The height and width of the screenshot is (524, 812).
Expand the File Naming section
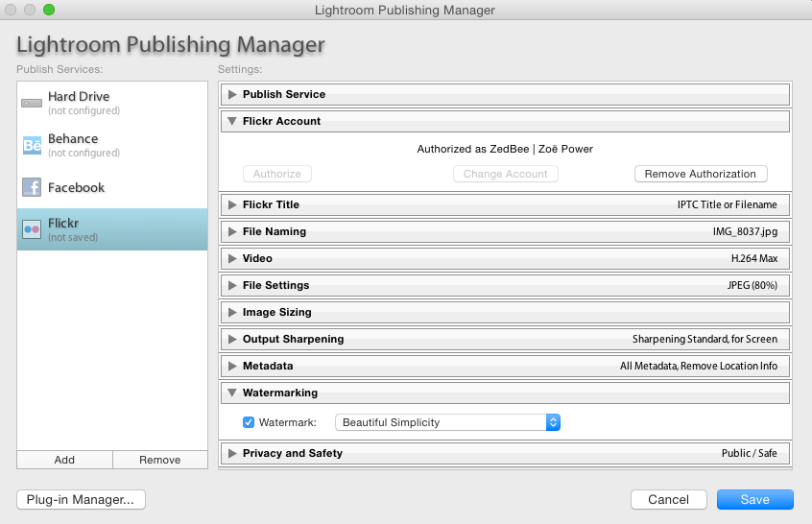point(232,231)
